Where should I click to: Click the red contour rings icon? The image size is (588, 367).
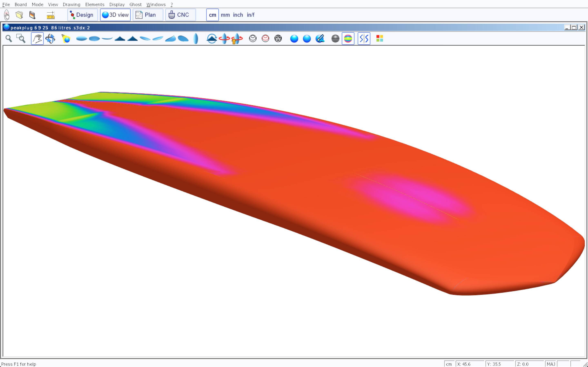tap(265, 39)
